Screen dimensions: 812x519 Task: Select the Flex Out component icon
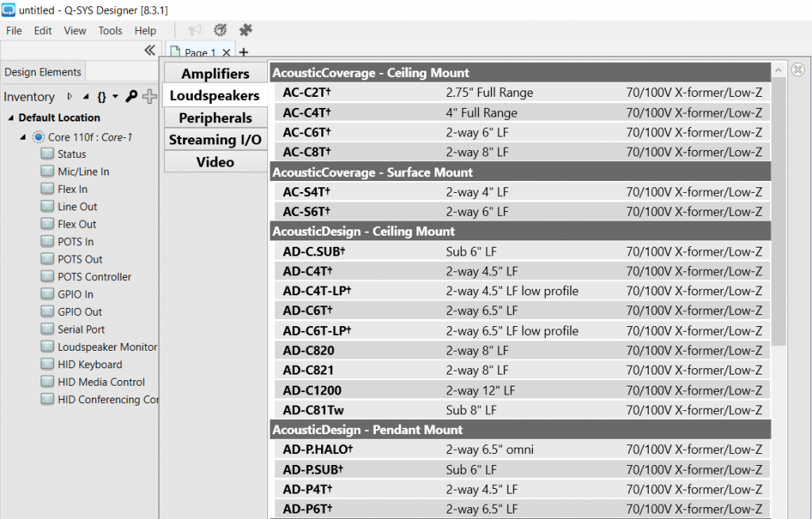tap(47, 224)
